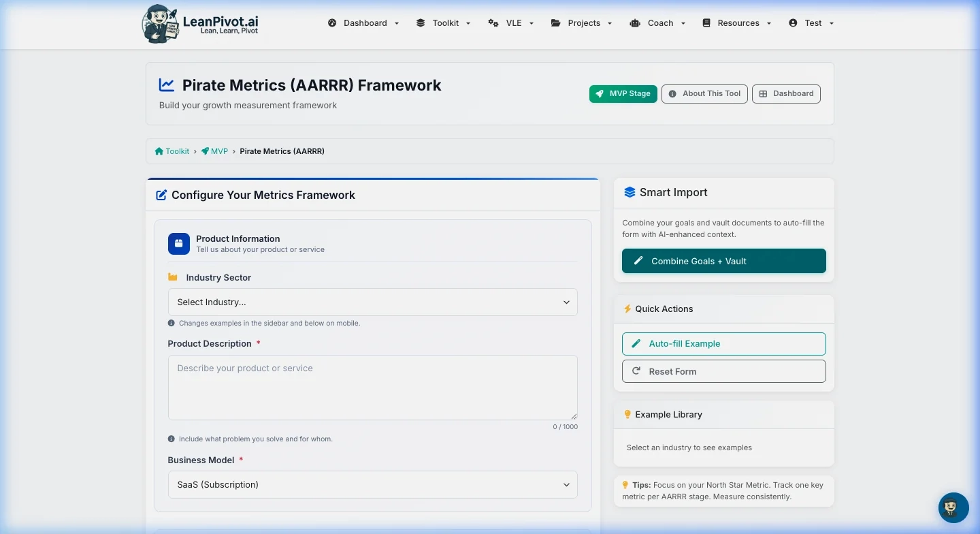Click the Product Information blue icon
Screen dimensions: 980x534
click(179, 244)
